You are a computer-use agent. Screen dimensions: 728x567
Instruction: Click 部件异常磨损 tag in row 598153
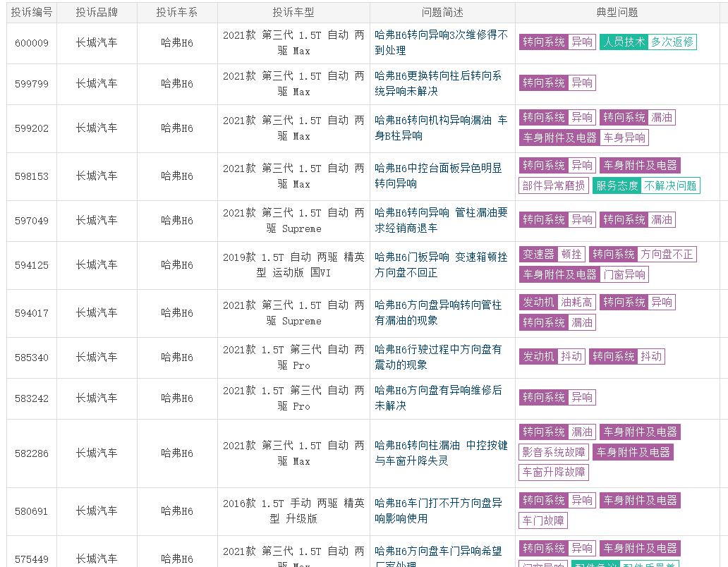point(554,185)
